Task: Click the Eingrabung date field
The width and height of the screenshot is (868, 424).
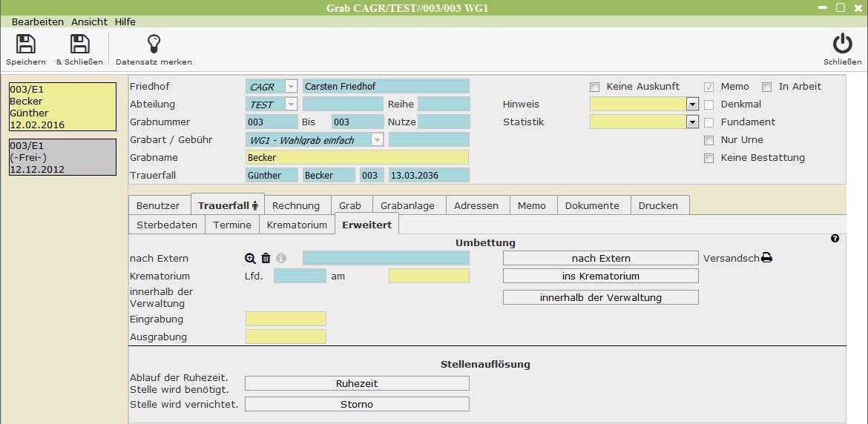Action: 286,319
